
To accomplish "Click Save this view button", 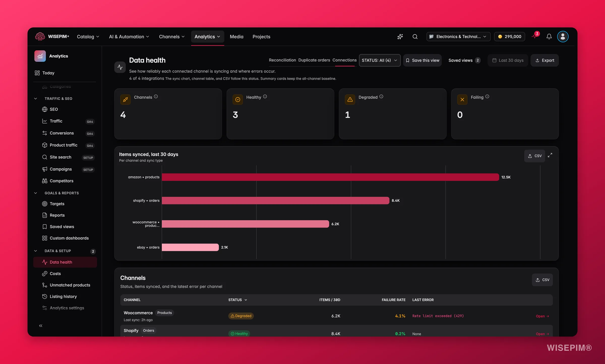I will pyautogui.click(x=422, y=60).
